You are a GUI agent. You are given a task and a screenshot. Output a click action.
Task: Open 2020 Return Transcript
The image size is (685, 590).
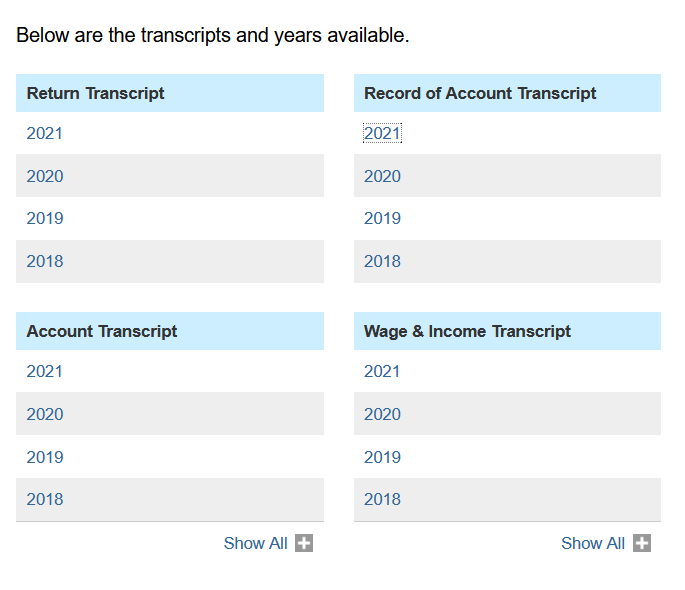click(45, 176)
